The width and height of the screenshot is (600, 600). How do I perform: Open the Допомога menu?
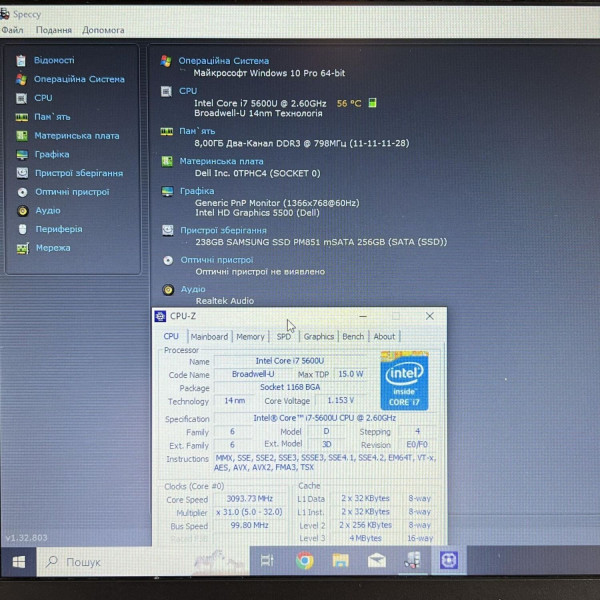[x=103, y=30]
